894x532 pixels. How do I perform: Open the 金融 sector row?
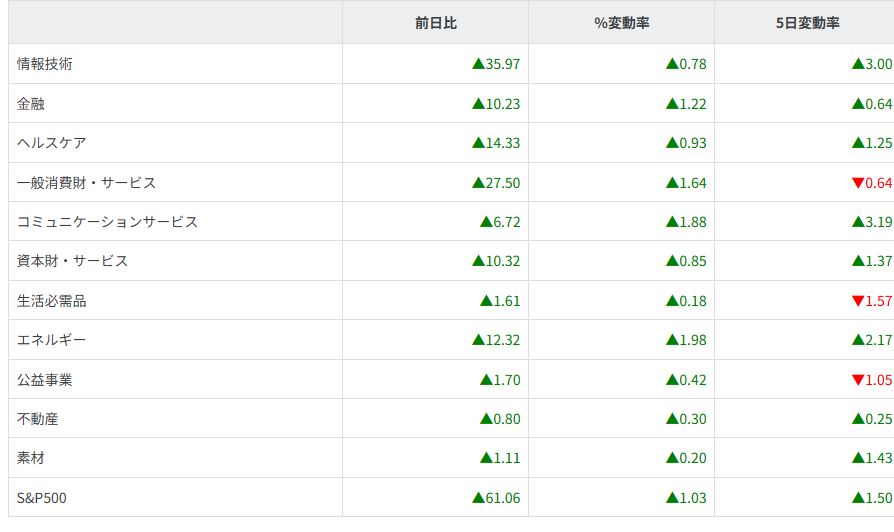coord(31,104)
